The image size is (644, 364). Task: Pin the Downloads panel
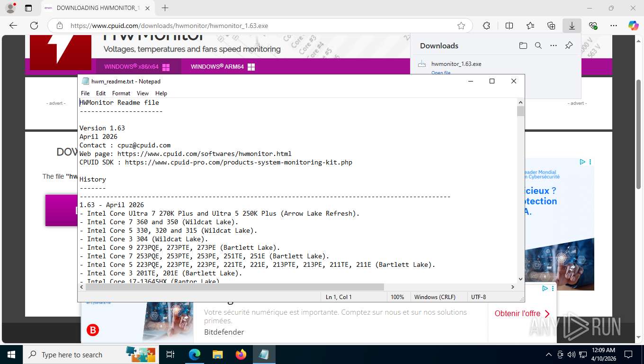pos(569,45)
